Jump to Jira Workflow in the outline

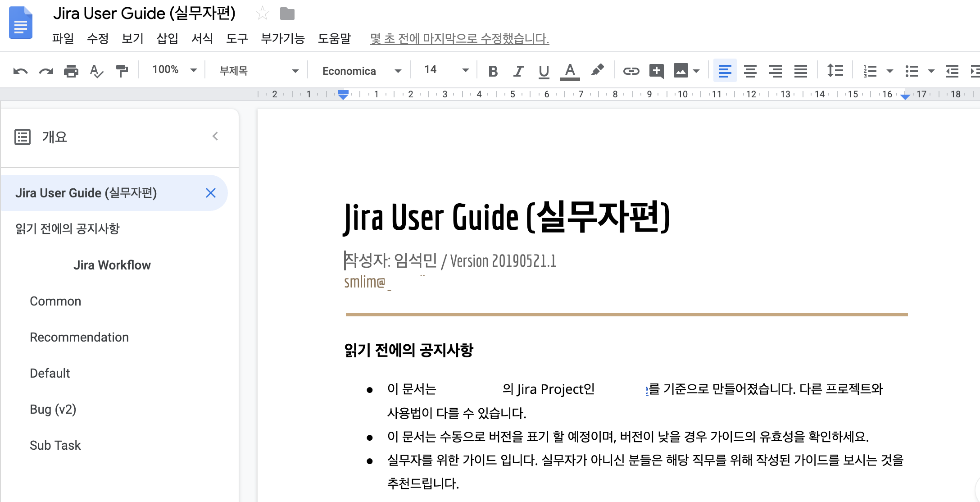[x=112, y=265]
